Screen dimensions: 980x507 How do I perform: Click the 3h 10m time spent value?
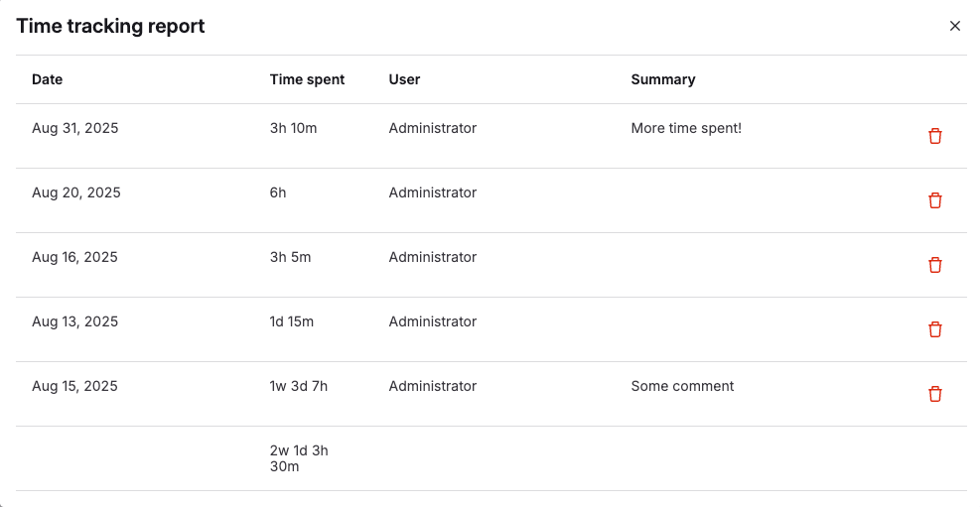[293, 128]
